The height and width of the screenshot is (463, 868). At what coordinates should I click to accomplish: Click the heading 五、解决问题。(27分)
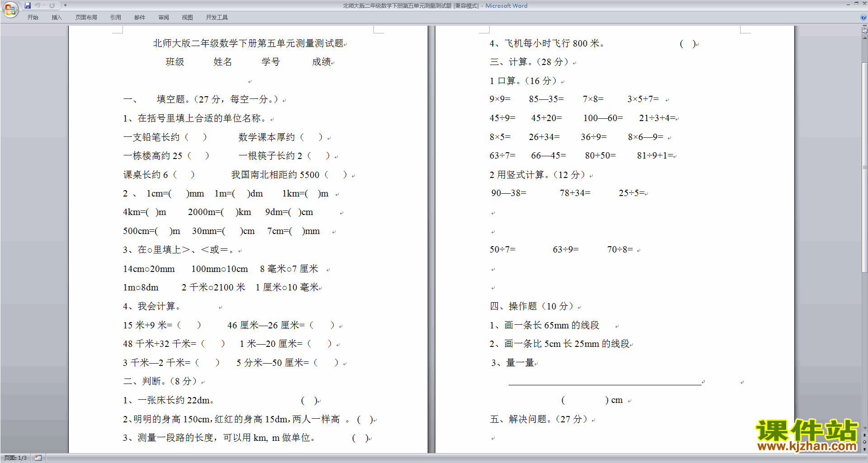click(539, 420)
